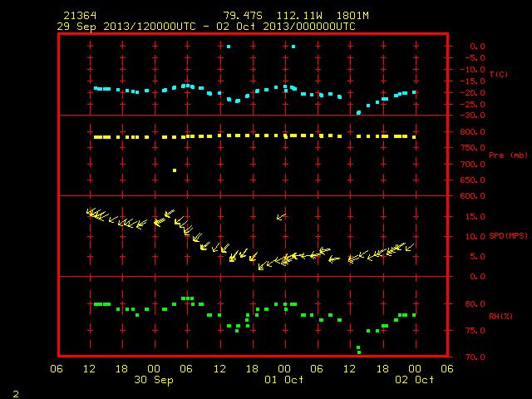Click the 1801M elevation label

point(352,16)
